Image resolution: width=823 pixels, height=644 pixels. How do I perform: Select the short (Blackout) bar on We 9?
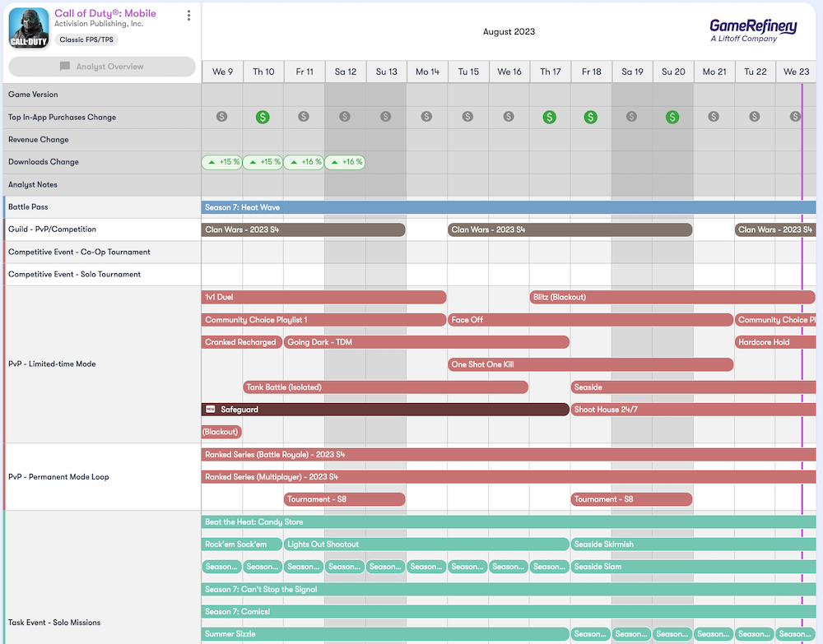tap(221, 432)
